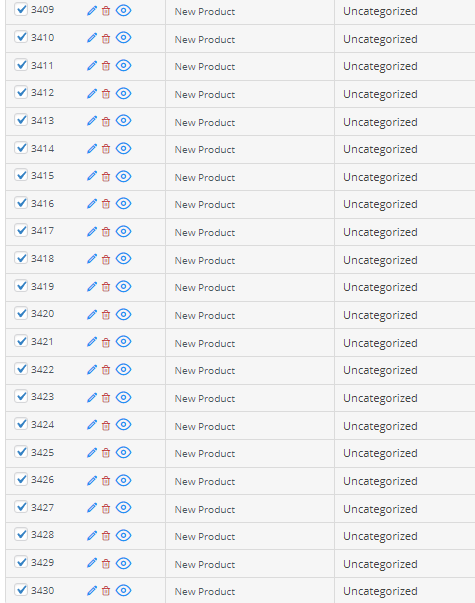Open the New Product name in row 3421
The width and height of the screenshot is (475, 603).
pyautogui.click(x=205, y=343)
